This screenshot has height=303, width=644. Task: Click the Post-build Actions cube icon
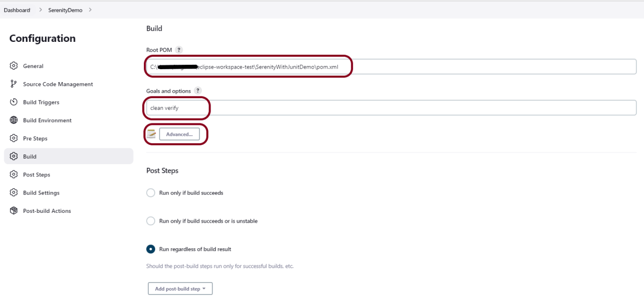(14, 211)
